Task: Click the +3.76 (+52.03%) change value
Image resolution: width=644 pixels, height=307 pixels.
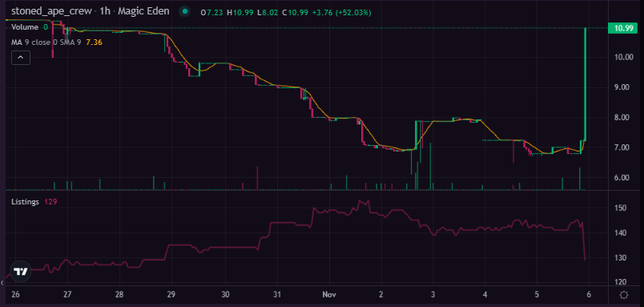Action: [341, 13]
